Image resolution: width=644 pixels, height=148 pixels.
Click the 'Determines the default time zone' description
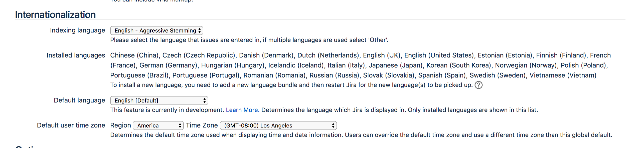(361, 135)
